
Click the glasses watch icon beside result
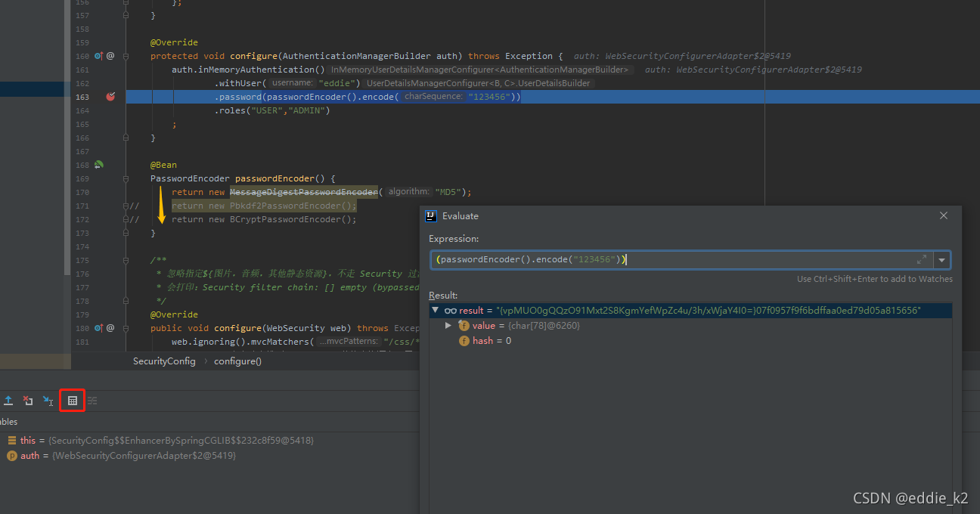[450, 311]
